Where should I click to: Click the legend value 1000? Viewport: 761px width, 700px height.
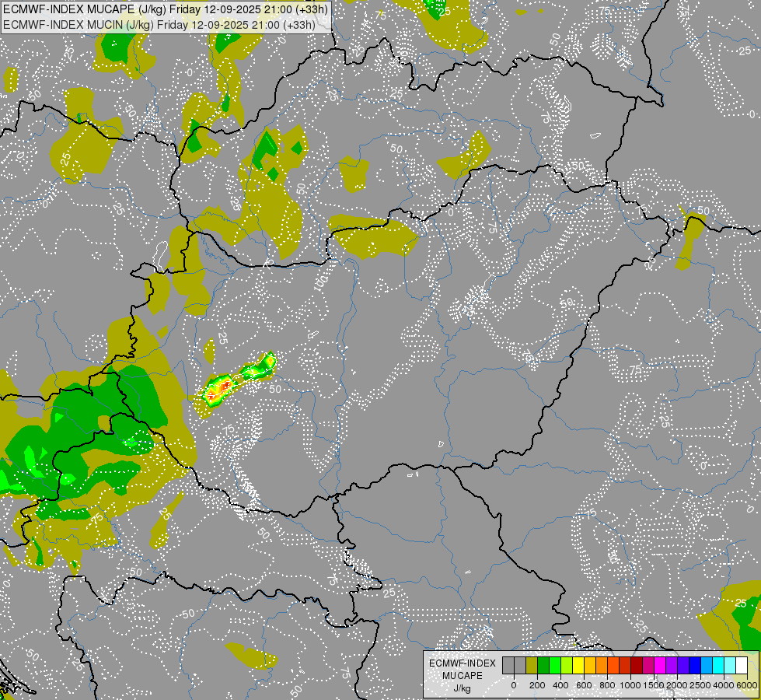(x=630, y=685)
